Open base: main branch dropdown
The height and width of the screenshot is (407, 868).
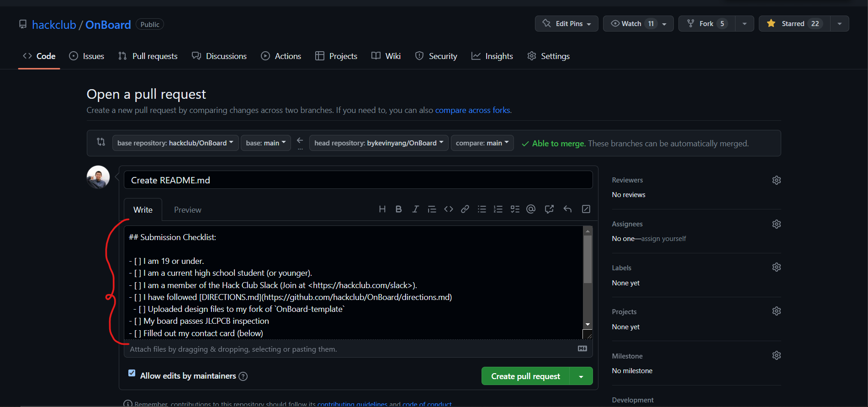[266, 143]
